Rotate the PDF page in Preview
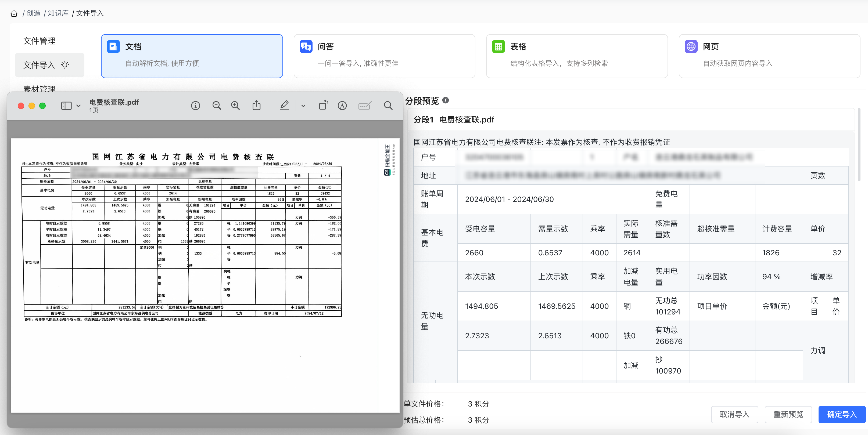This screenshot has width=868, height=435. [323, 105]
